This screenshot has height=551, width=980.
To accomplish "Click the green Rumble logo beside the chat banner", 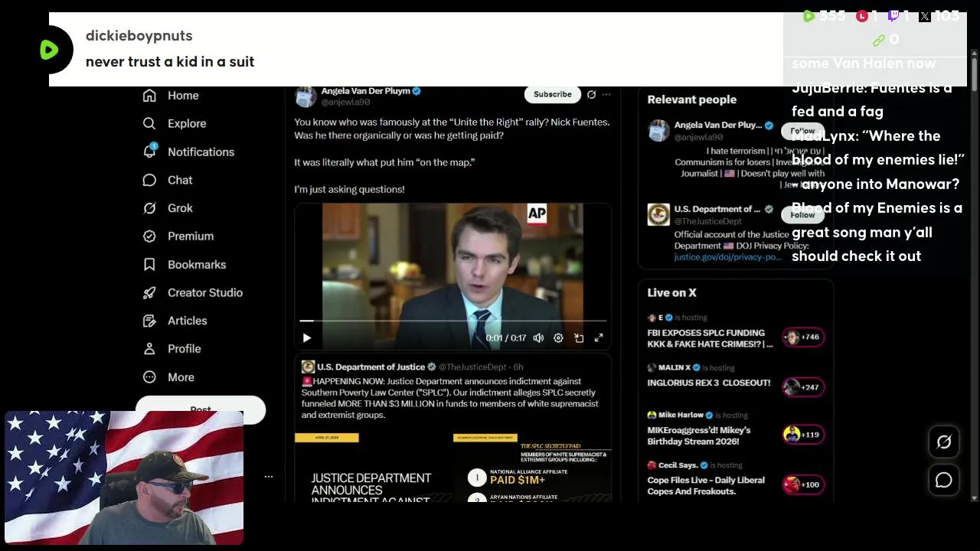I will tap(49, 50).
